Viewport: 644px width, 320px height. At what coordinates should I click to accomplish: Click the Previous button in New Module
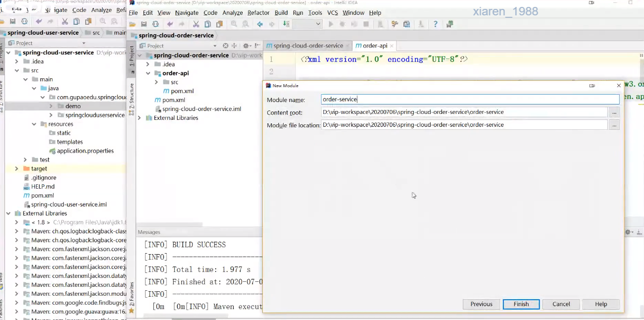(482, 304)
